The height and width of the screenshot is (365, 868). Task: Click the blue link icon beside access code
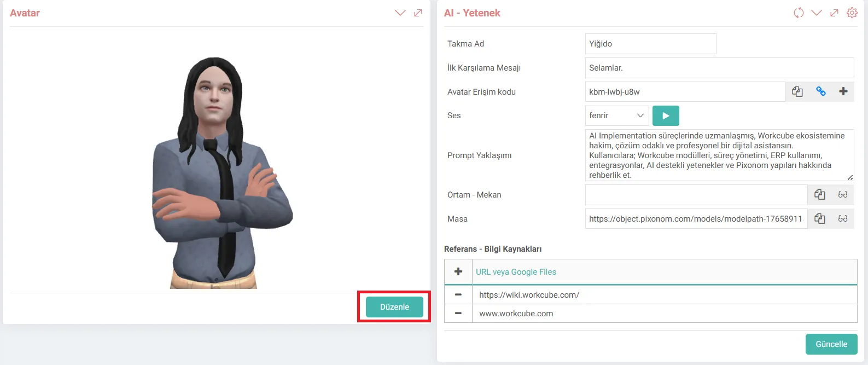tap(820, 92)
